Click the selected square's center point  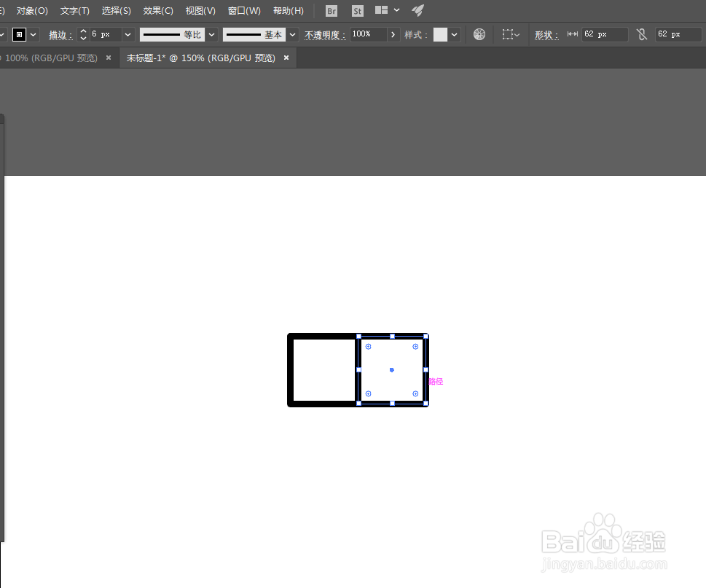[x=392, y=370]
